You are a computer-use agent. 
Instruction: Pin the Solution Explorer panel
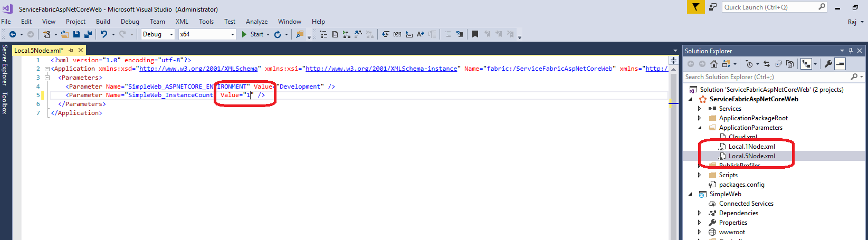click(851, 51)
